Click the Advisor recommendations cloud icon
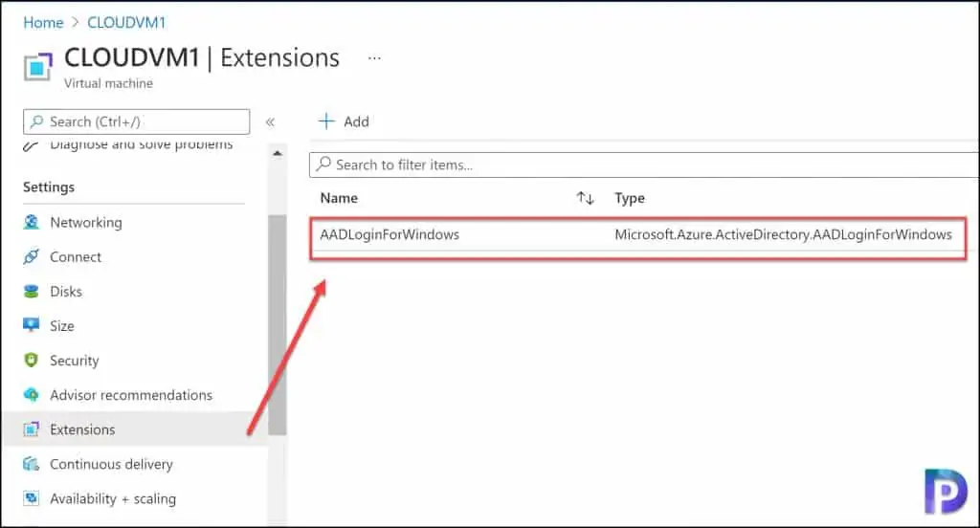This screenshot has width=980, height=528. [x=31, y=395]
